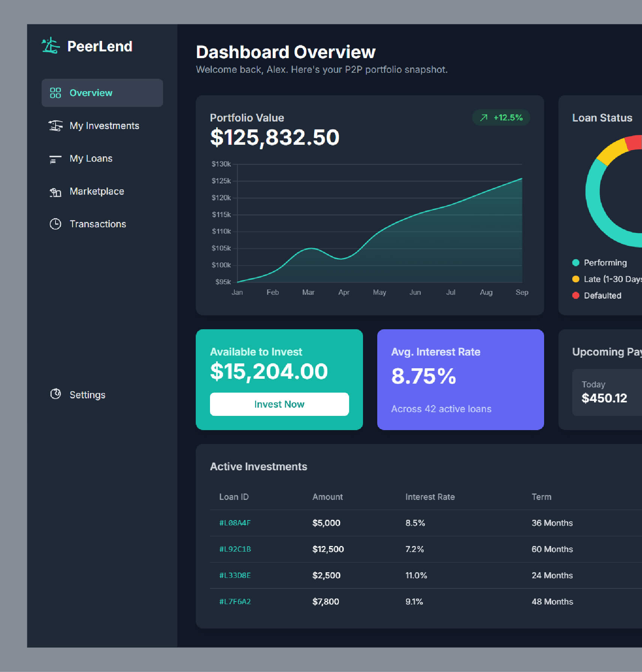Open loan #L08A4F details
This screenshot has height=672, width=642.
pos(235,523)
